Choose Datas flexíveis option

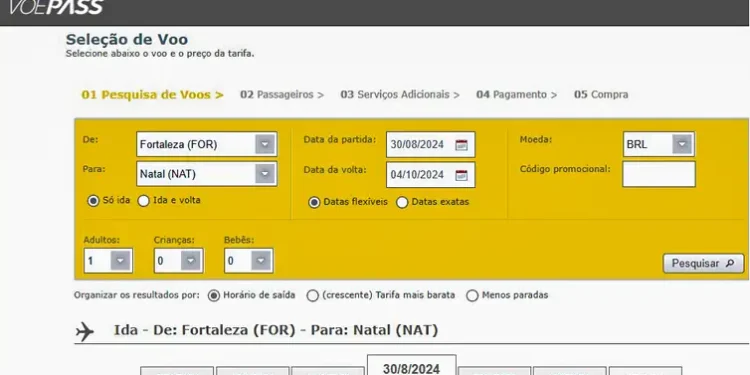[314, 202]
